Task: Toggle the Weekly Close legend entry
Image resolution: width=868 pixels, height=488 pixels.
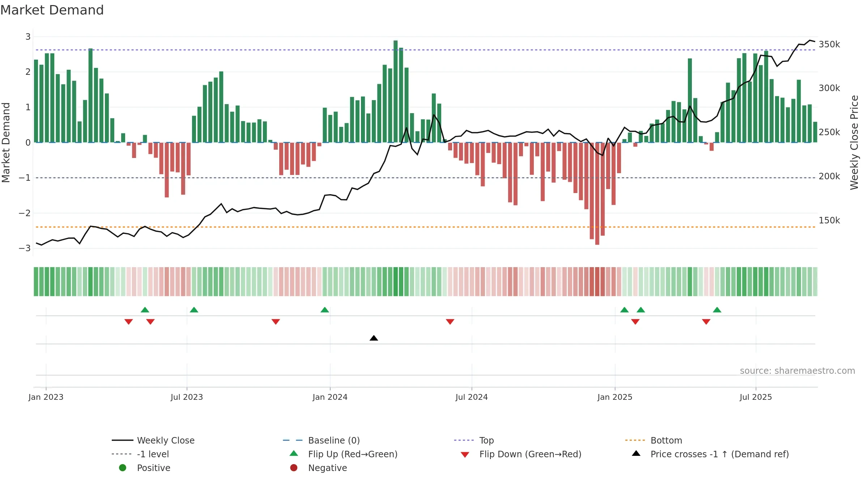Action: coord(153,440)
